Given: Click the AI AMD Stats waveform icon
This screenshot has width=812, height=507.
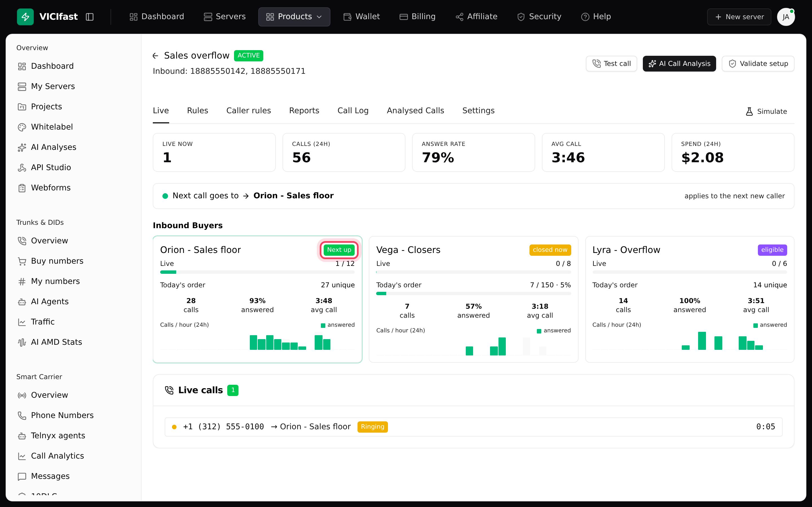Looking at the screenshot, I should [x=22, y=342].
